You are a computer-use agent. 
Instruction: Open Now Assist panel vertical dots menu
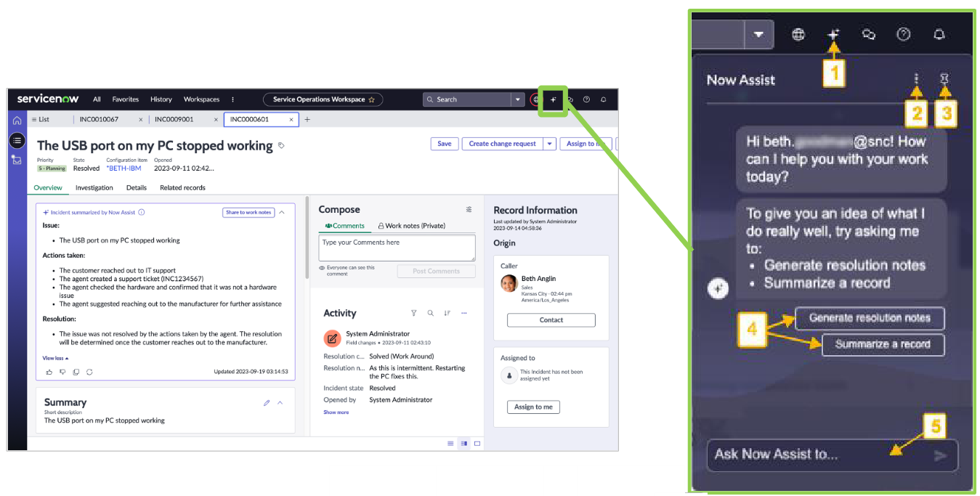pyautogui.click(x=917, y=79)
